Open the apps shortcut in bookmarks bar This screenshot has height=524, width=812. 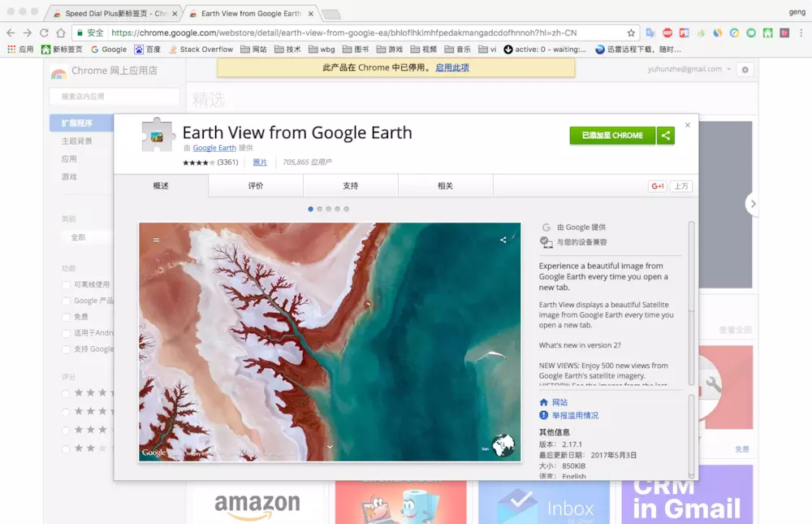[21, 50]
